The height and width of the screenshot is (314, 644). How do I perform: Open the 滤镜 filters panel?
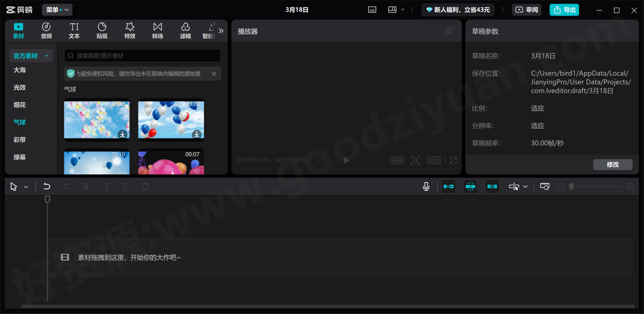click(185, 31)
